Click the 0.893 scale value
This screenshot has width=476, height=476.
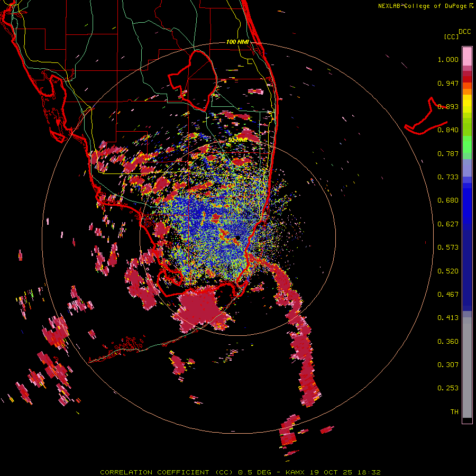click(448, 106)
